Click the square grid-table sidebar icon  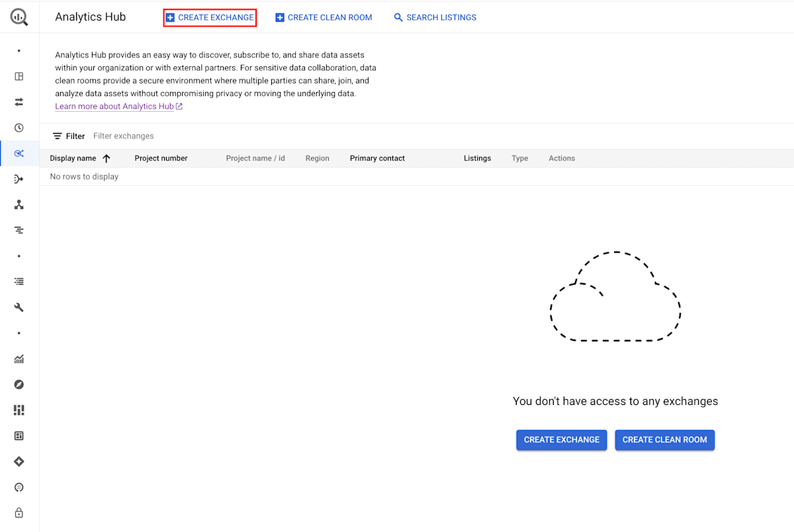coord(19,436)
